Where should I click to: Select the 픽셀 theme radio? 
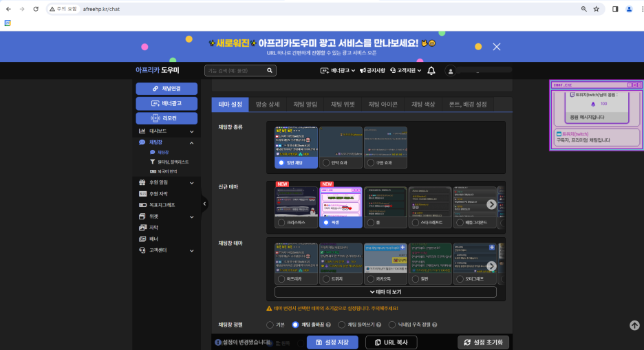click(x=325, y=223)
